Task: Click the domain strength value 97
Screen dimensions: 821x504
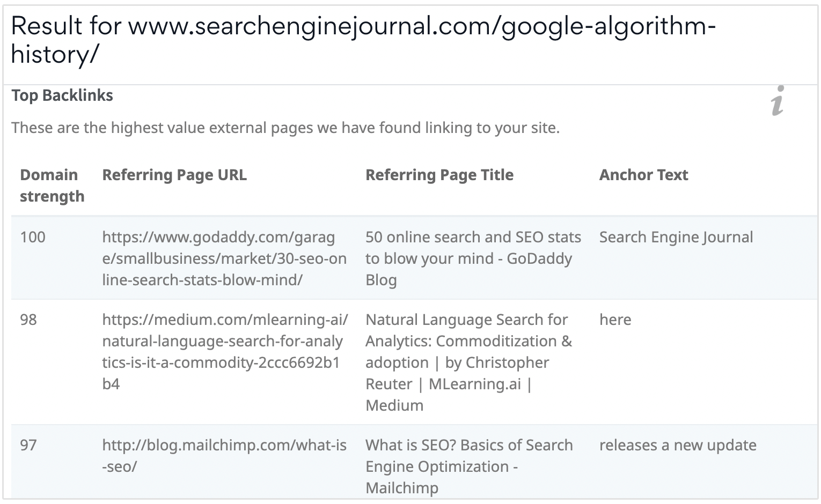Action: pyautogui.click(x=28, y=445)
